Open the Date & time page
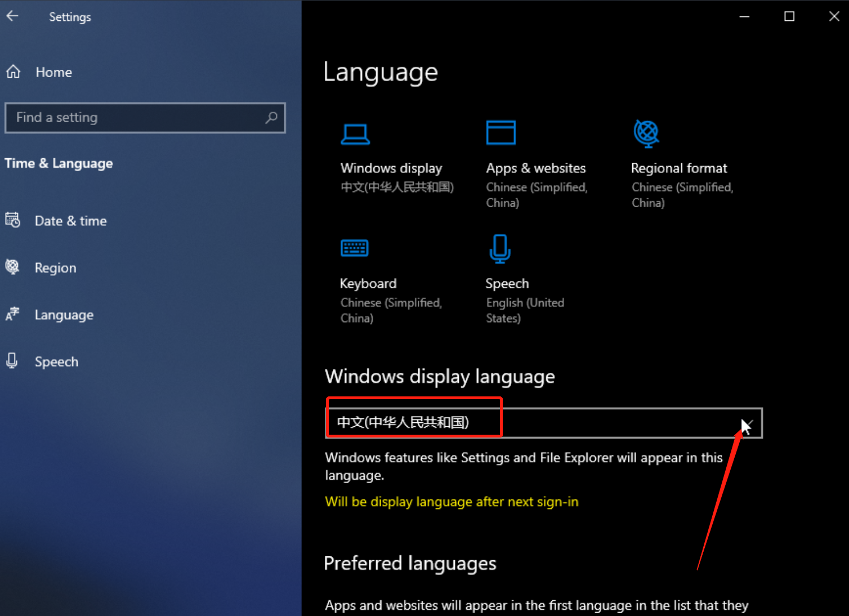The height and width of the screenshot is (616, 849). point(71,221)
